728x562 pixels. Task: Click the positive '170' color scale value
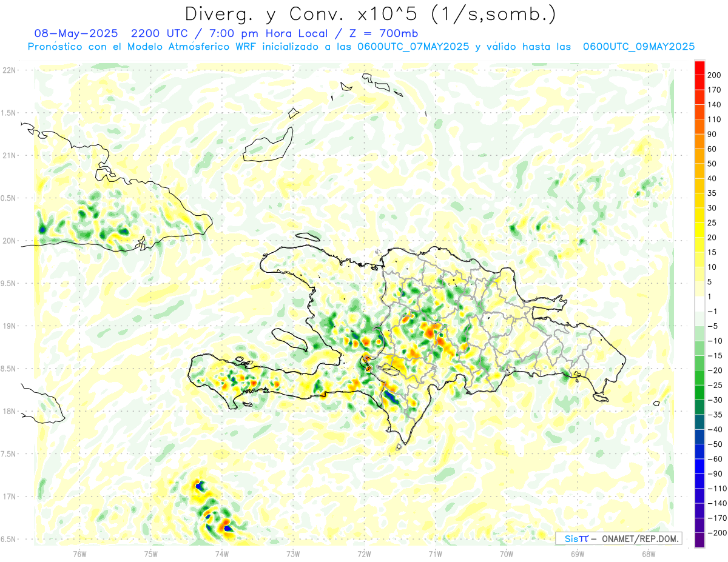point(714,90)
